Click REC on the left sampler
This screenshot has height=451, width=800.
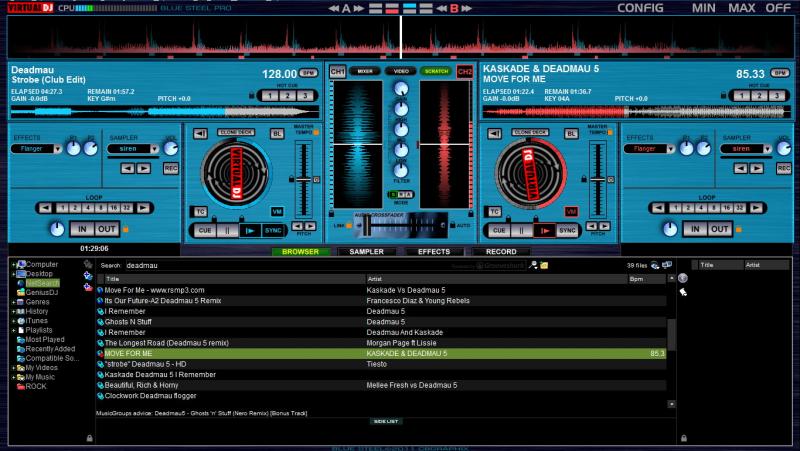coord(171,168)
